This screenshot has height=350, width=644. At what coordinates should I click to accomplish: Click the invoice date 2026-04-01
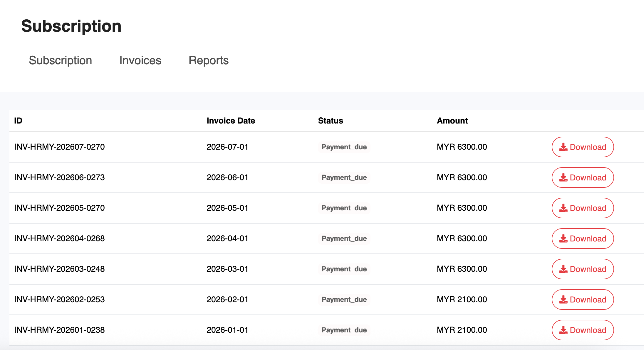[227, 239]
